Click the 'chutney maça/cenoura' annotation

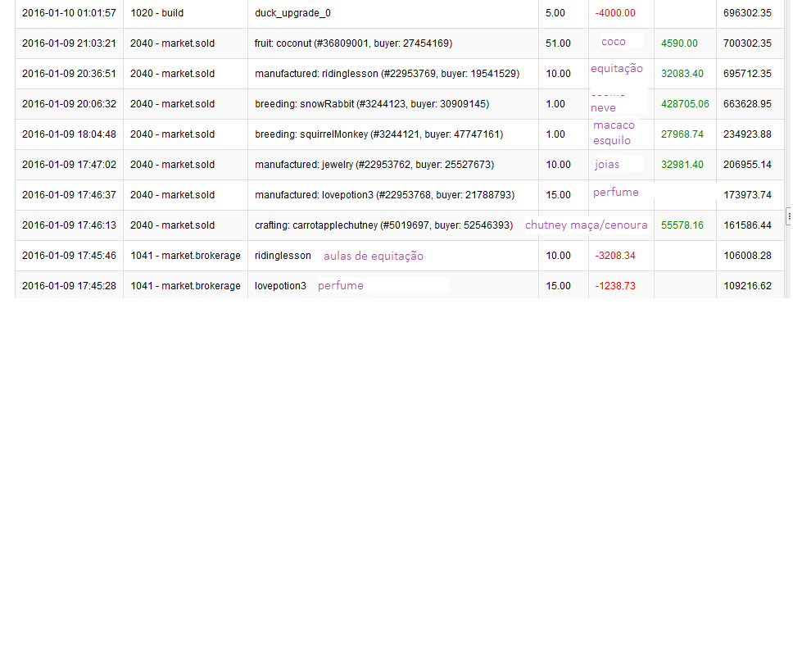tap(587, 225)
